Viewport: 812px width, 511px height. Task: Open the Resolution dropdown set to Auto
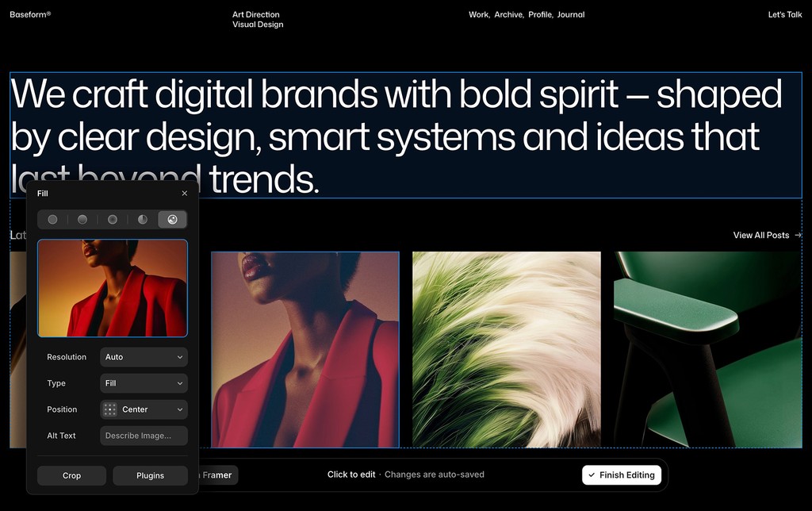coord(144,357)
